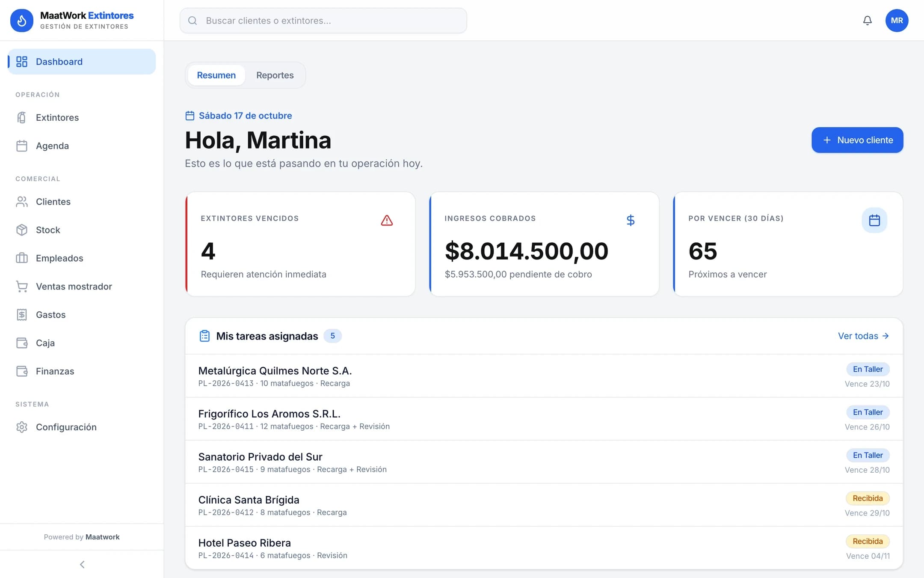Focus the Buscar clientes search field
Viewport: 924px width, 578px height.
[x=323, y=21]
